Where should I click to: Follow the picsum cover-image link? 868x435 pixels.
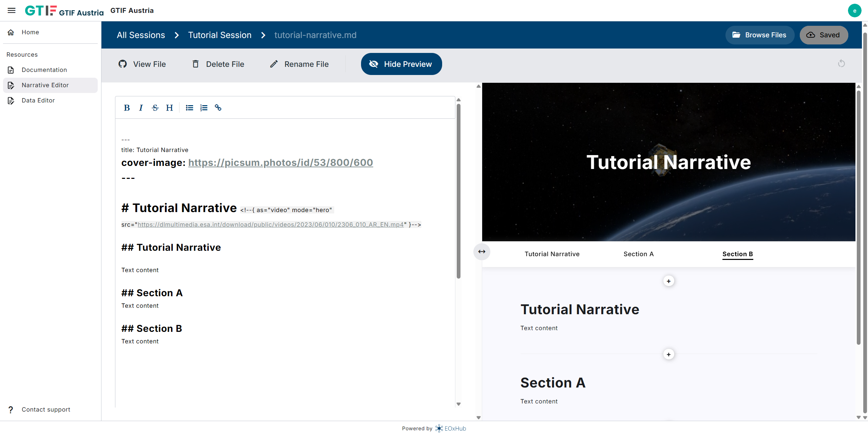point(280,163)
